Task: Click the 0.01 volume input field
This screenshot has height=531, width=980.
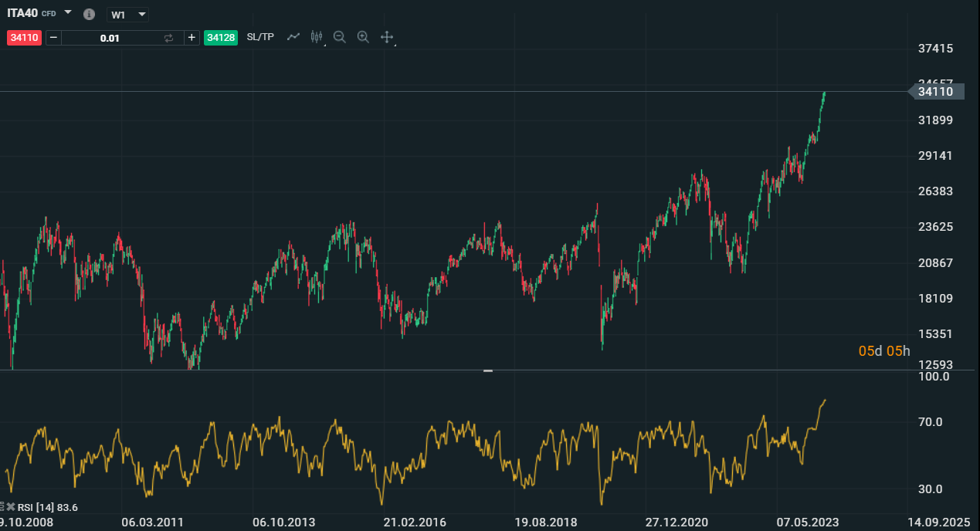Action: pyautogui.click(x=110, y=38)
